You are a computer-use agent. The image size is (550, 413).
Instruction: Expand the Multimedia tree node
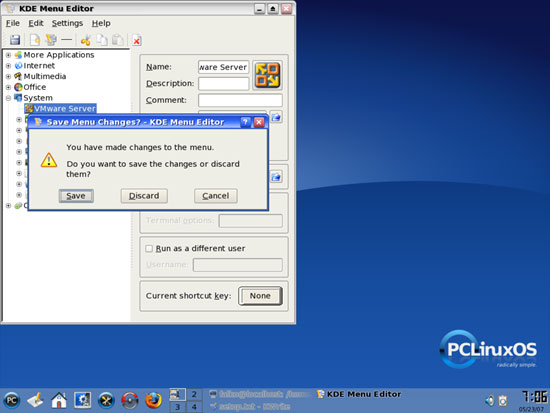[x=8, y=76]
